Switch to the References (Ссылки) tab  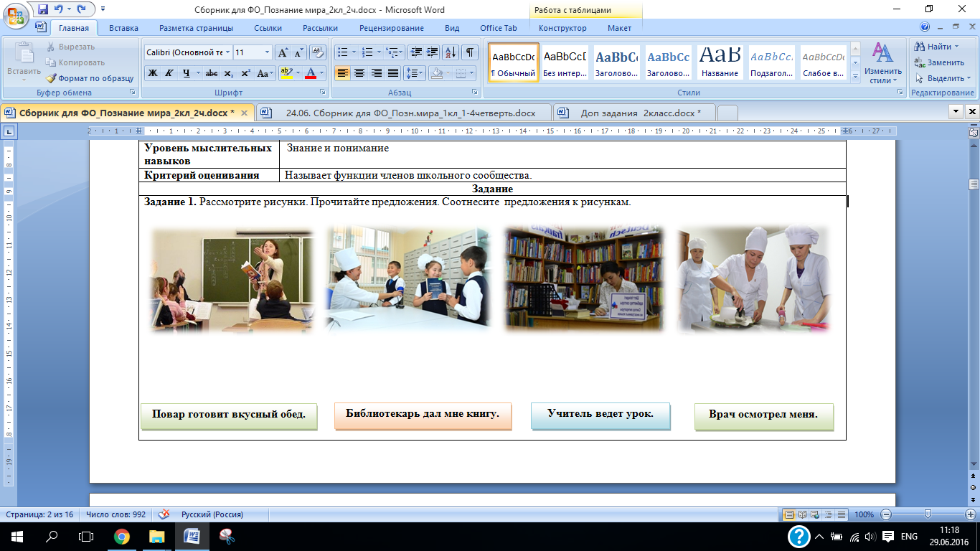(x=268, y=28)
